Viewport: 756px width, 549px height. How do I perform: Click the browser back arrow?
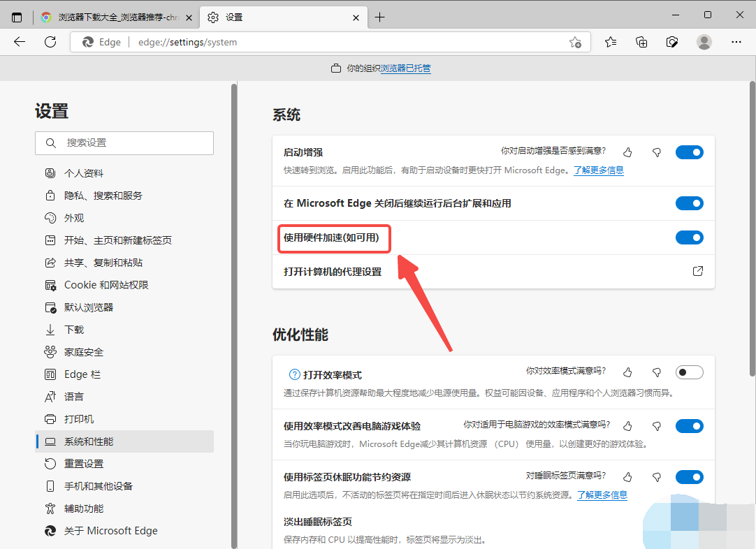tap(20, 42)
